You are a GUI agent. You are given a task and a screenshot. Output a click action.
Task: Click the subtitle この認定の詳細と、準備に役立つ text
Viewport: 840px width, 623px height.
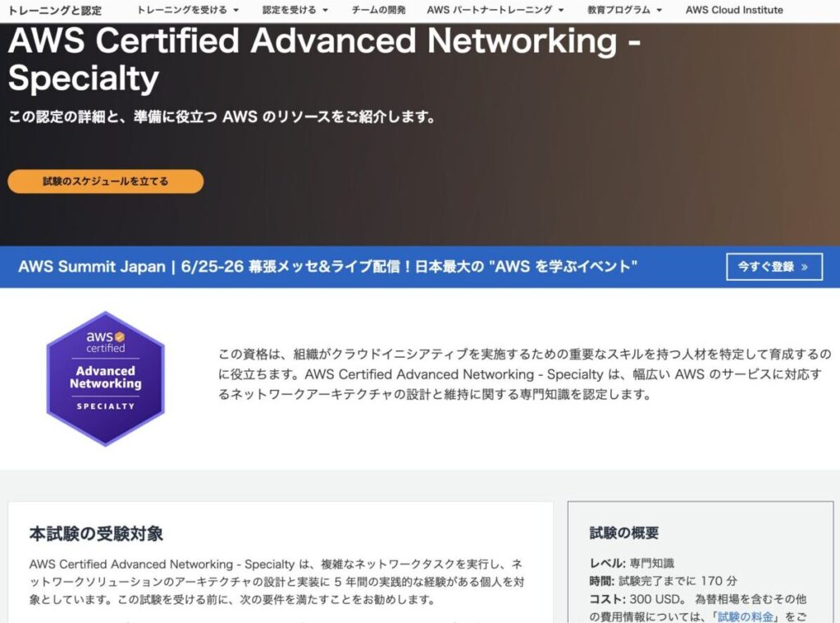pyautogui.click(x=221, y=117)
